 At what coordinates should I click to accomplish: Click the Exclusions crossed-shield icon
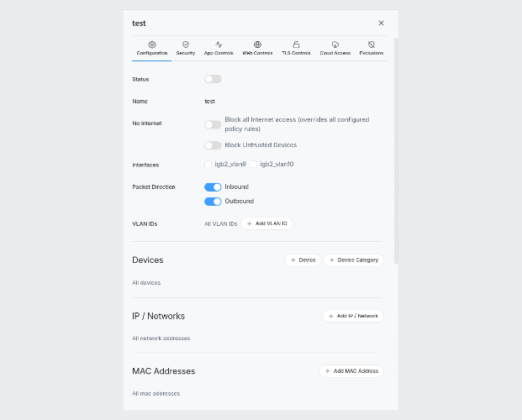point(371,44)
